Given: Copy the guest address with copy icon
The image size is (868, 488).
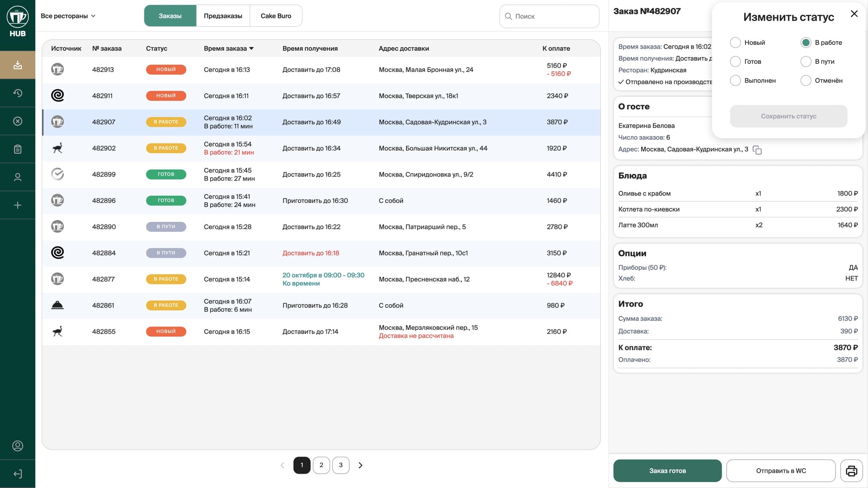Looking at the screenshot, I should click(x=757, y=150).
